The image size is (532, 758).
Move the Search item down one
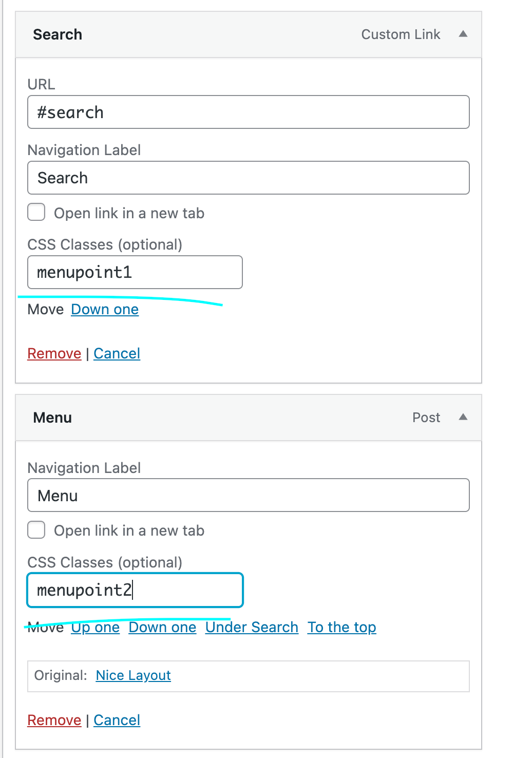(105, 309)
